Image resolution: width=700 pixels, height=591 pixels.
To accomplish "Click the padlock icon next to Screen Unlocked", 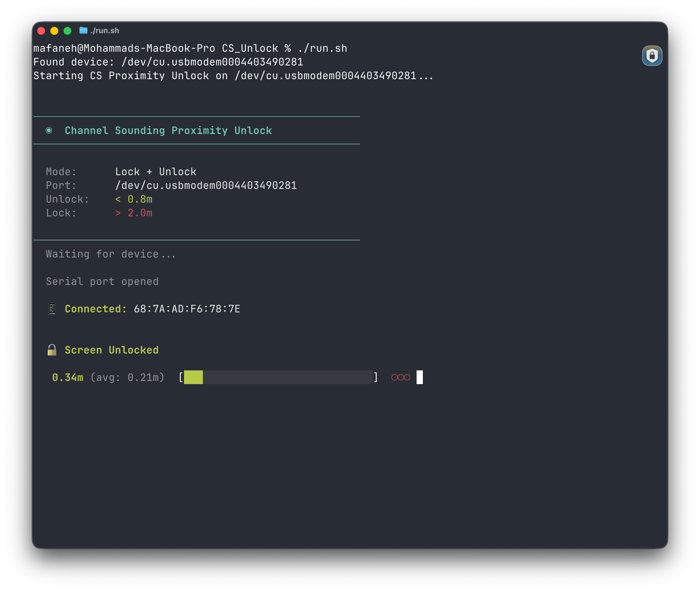I will (52, 349).
